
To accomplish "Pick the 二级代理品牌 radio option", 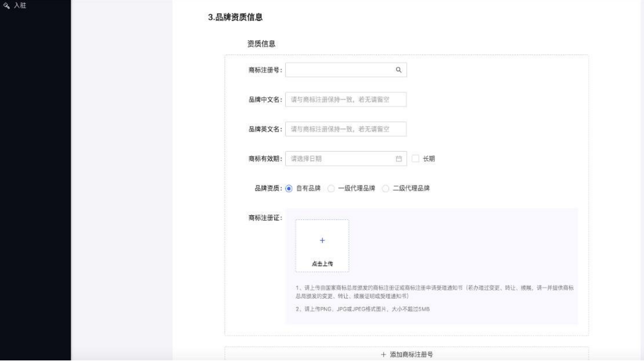I will tap(386, 189).
